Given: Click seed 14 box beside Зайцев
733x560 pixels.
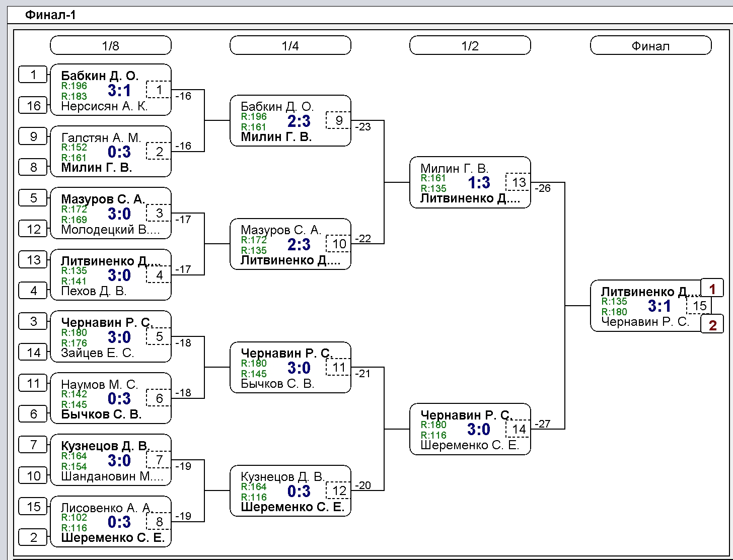Looking at the screenshot, I should click(33, 353).
